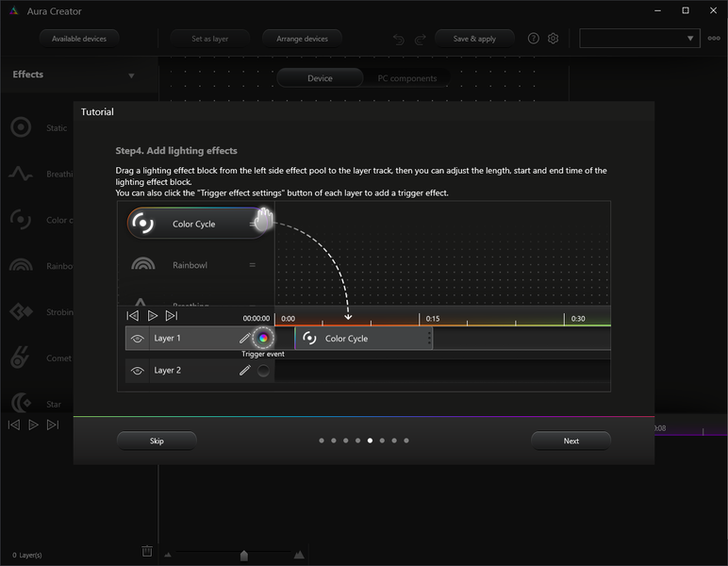Open settings gear icon

pos(553,39)
